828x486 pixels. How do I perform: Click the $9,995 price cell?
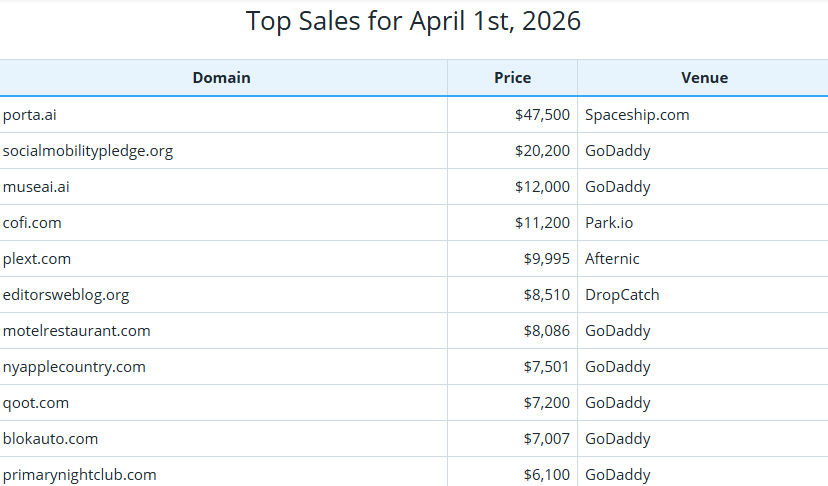pos(512,258)
